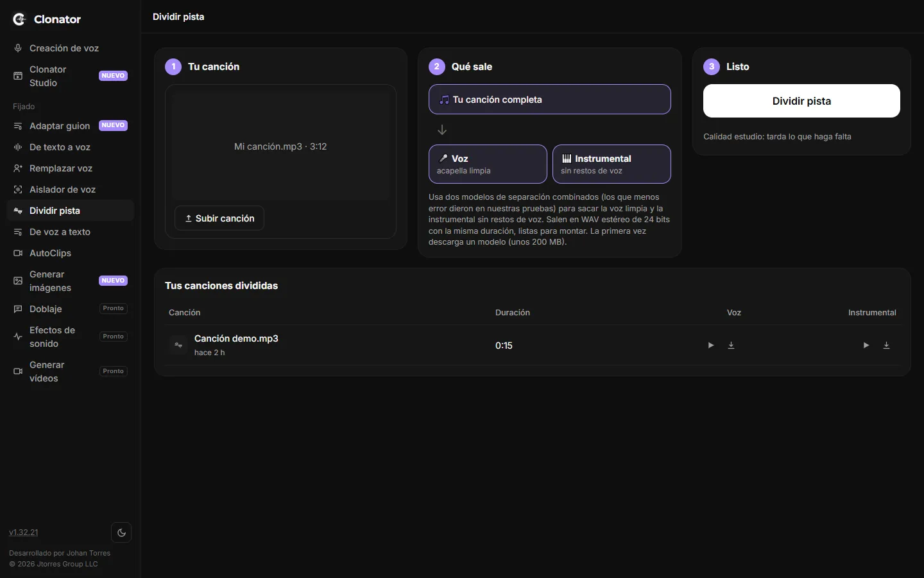Click the Mi canción.mp3 preview area
924x578 pixels.
pyautogui.click(x=280, y=146)
